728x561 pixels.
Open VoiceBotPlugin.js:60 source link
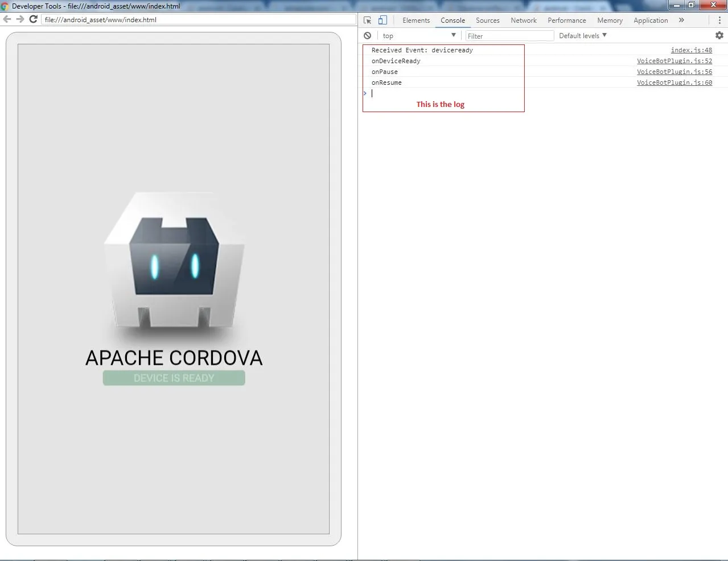click(x=674, y=82)
